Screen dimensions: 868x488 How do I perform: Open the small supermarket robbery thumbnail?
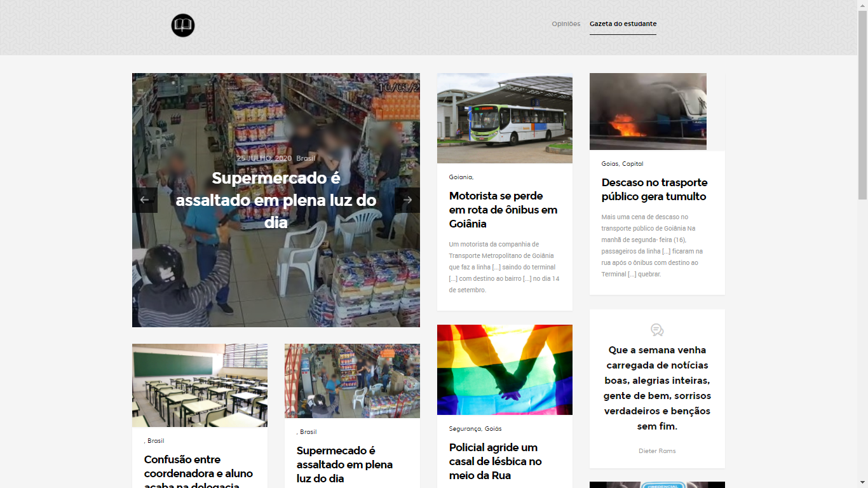coord(352,381)
